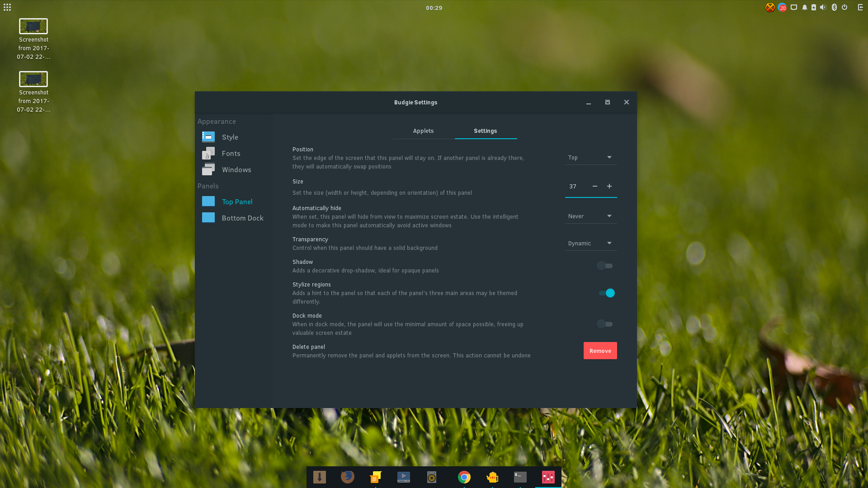
Task: Click the clock showing 00:29
Action: 434,8
